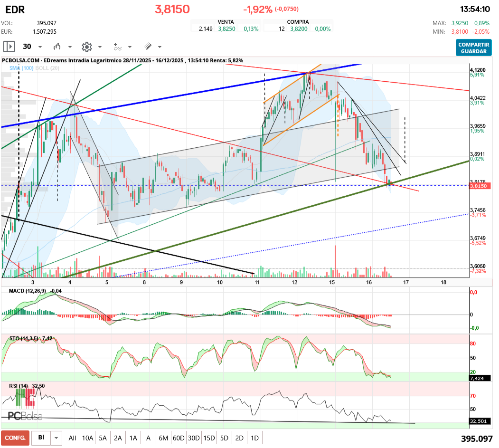Expand the settings gear dropdown arrow
Screen dimensions: 499x448
pos(100,47)
